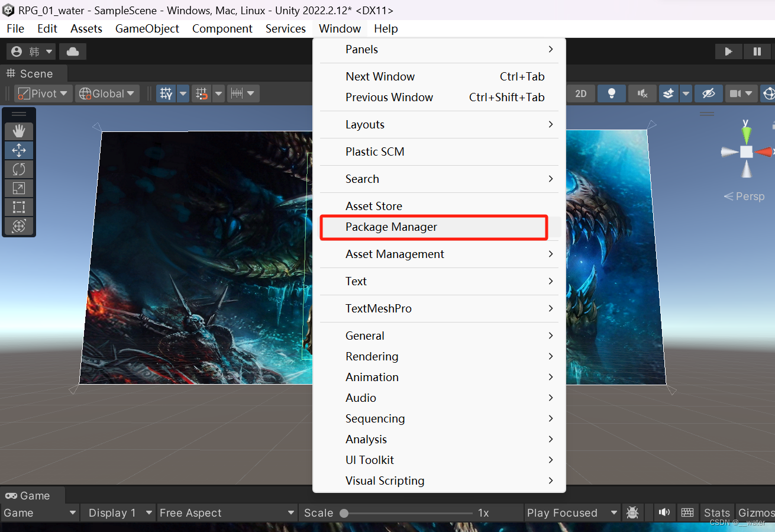Viewport: 775px width, 532px height.
Task: Expand scene effects dropdown arrow
Action: coord(686,93)
